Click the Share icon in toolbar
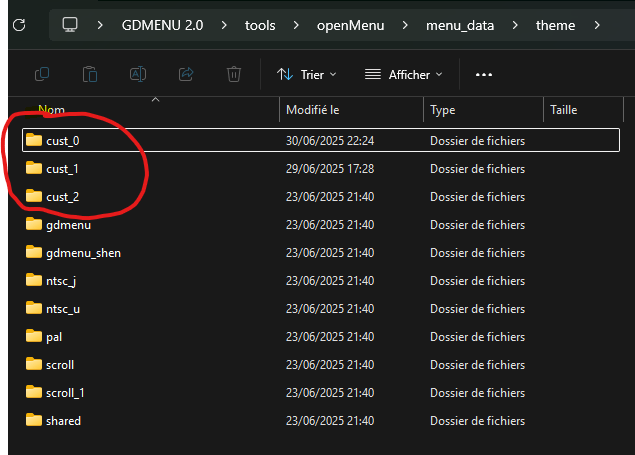Viewport: 635px width, 455px height. coord(186,74)
